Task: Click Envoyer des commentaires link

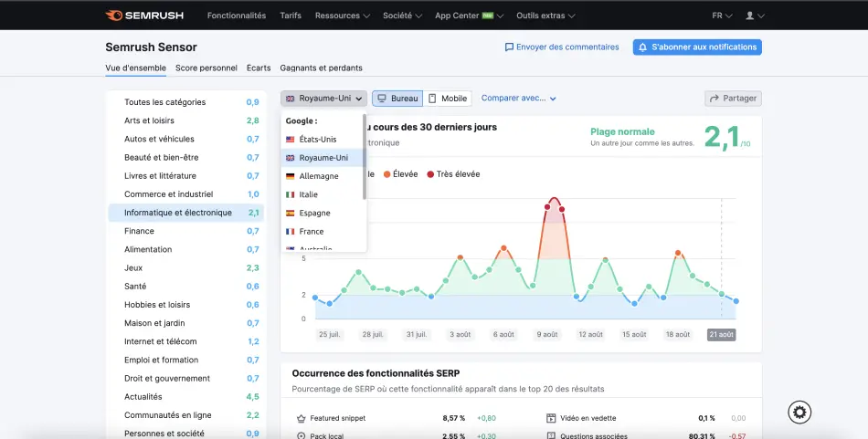Action: [562, 47]
